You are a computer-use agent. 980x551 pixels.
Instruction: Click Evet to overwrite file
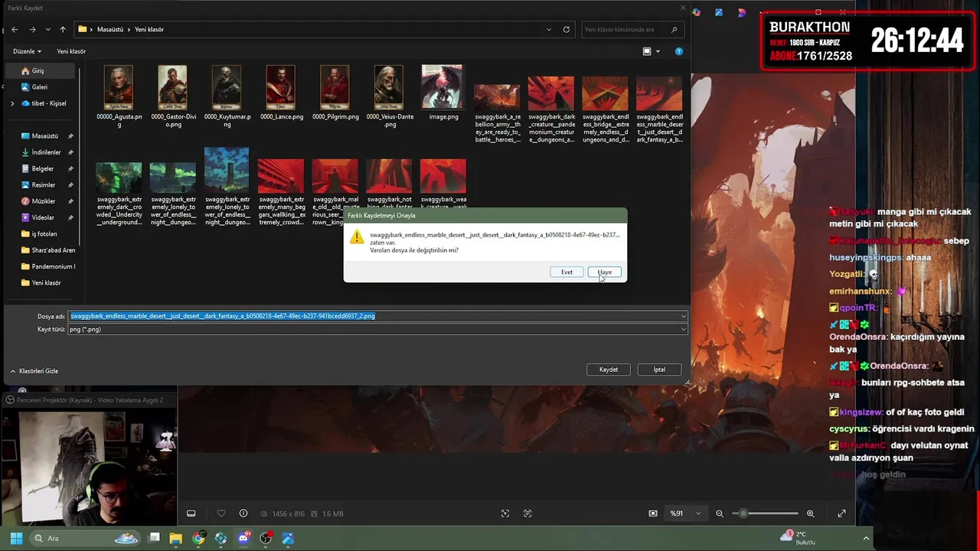coord(567,272)
